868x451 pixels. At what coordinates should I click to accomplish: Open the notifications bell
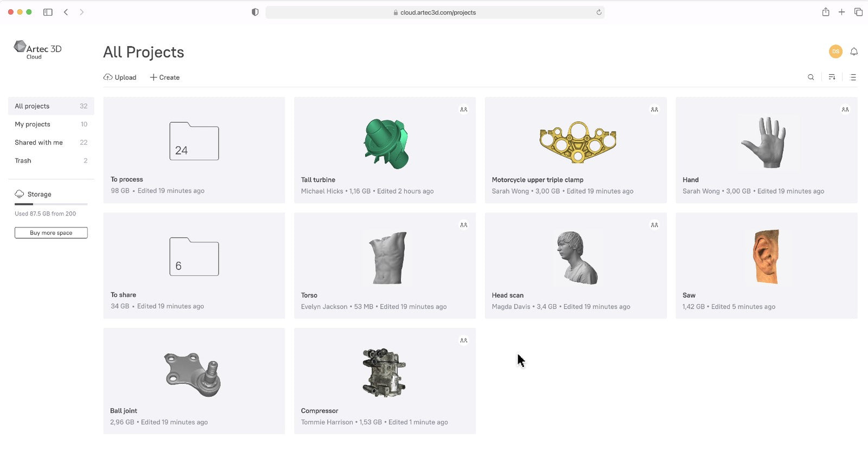point(854,52)
